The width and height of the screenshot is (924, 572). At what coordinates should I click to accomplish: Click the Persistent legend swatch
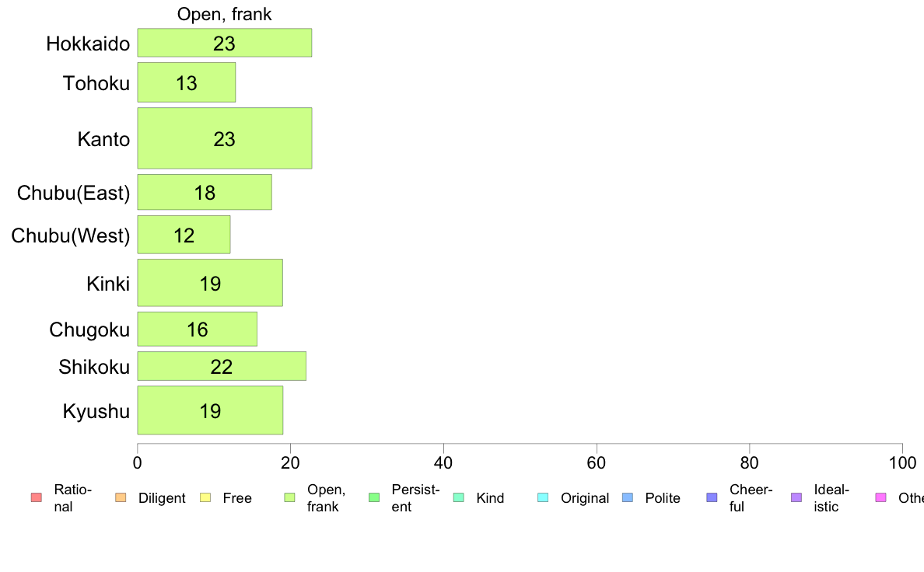[374, 497]
